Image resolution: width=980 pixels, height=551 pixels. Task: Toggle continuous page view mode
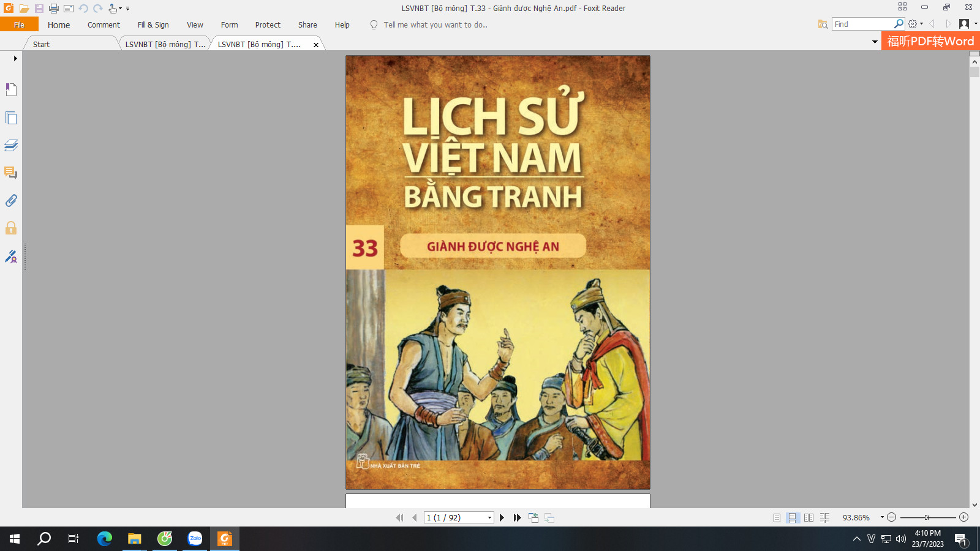[x=793, y=518]
